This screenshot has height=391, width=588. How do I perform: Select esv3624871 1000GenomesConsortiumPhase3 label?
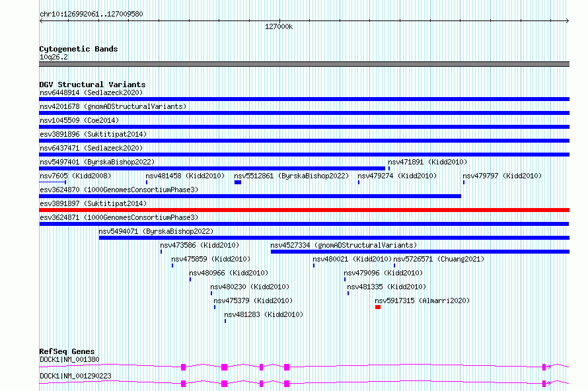119,217
